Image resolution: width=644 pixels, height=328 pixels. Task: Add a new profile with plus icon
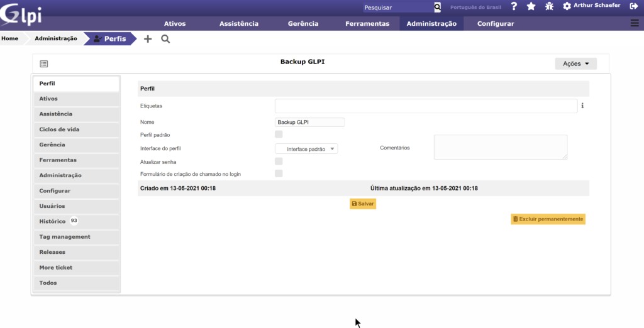[147, 39]
